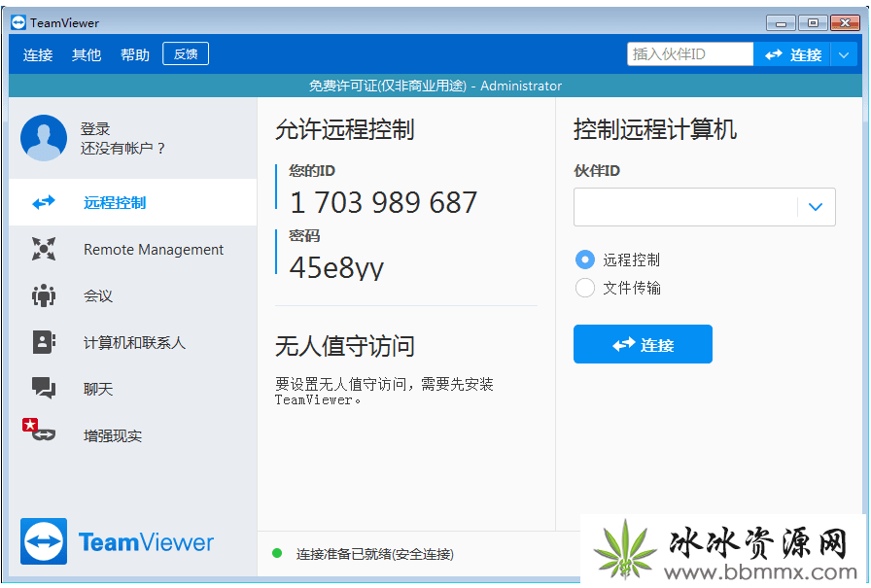871x588 pixels.
Task: Click the password text 45e8yy
Action: tap(336, 267)
